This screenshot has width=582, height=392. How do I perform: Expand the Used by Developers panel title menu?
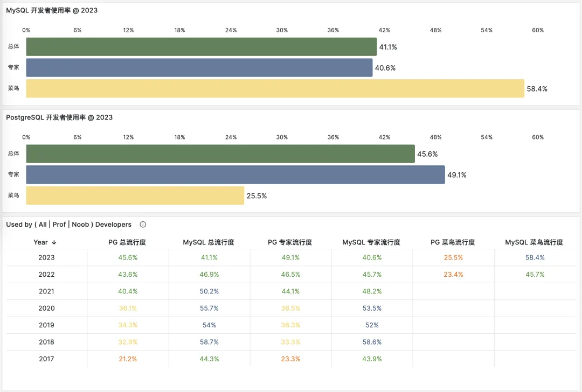tap(68, 225)
